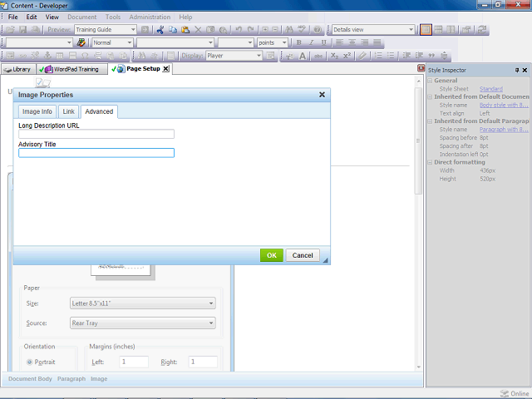Click the Long Description URL field
Image resolution: width=532 pixels, height=399 pixels.
point(96,134)
